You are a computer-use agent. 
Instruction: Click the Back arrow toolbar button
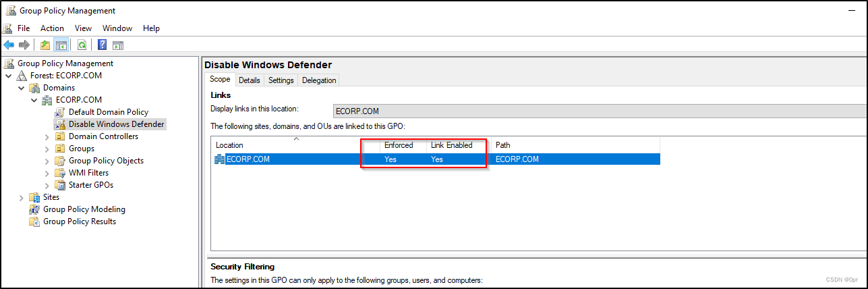tap(9, 45)
